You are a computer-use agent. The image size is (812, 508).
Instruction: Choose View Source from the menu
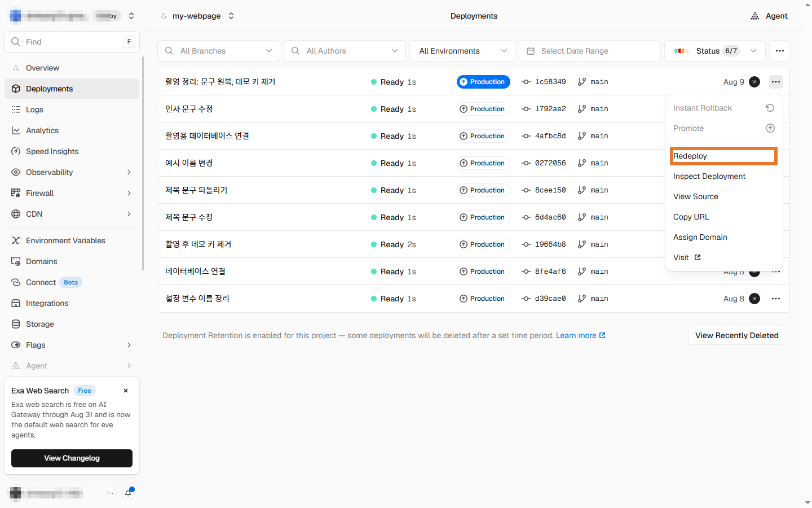[724, 196]
